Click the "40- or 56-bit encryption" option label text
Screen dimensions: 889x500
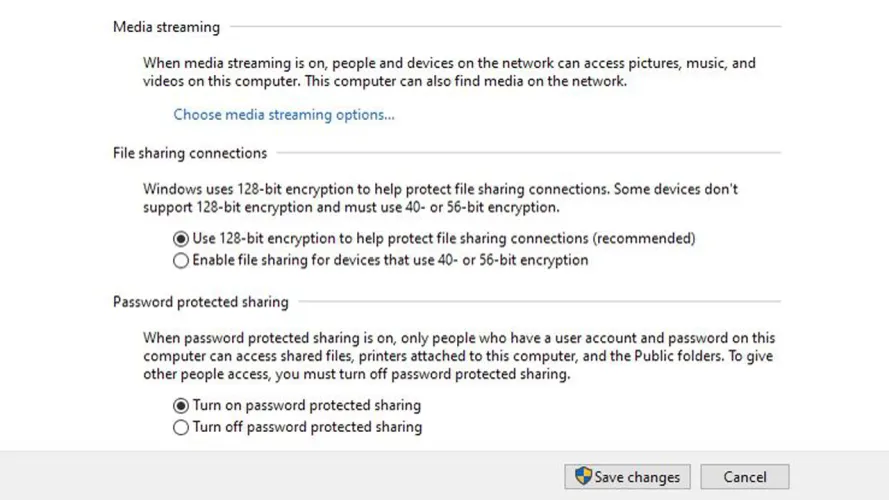[390, 261]
